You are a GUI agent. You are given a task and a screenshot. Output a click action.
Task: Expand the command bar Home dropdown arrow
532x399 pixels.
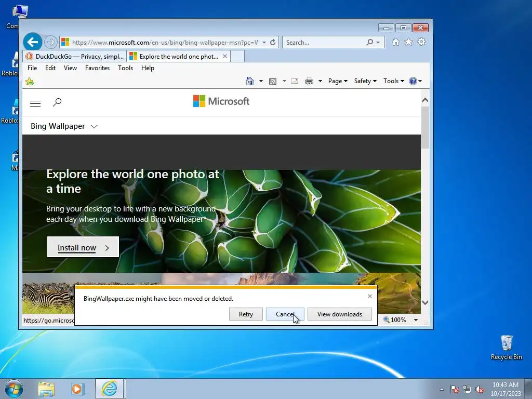(x=261, y=81)
